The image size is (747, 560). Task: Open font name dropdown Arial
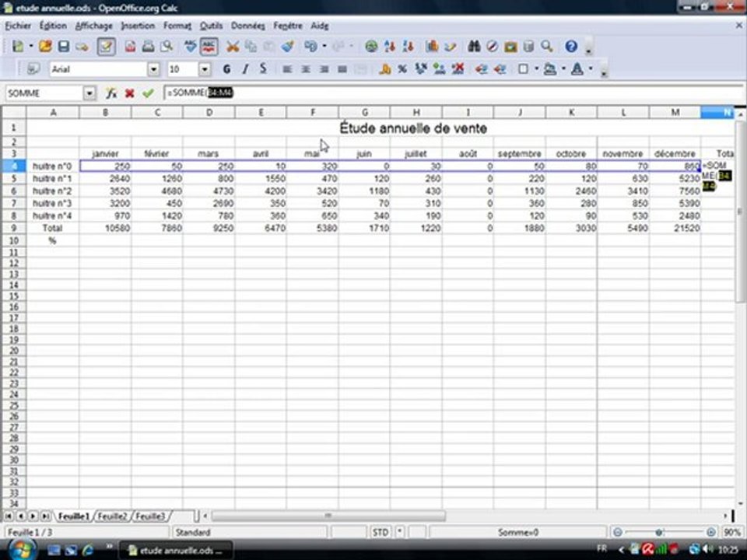pos(153,69)
